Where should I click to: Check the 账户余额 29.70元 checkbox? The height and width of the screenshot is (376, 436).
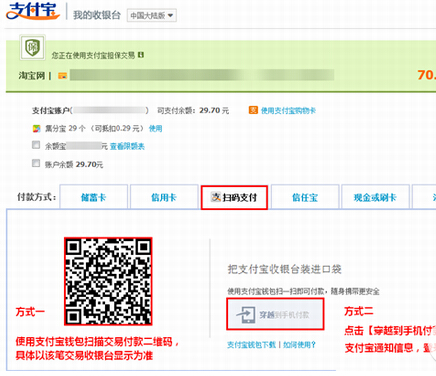tap(36, 163)
